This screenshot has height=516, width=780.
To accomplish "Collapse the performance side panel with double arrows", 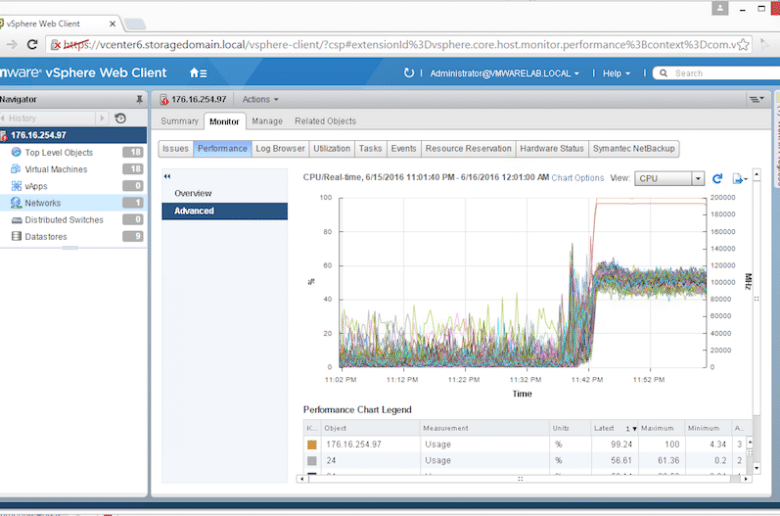I will point(167,176).
